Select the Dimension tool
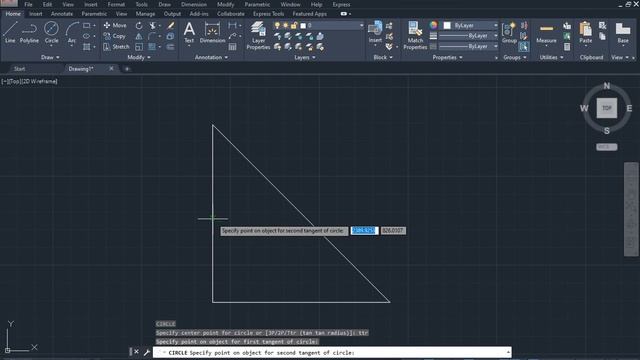Image resolution: width=640 pixels, height=360 pixels. [212, 33]
